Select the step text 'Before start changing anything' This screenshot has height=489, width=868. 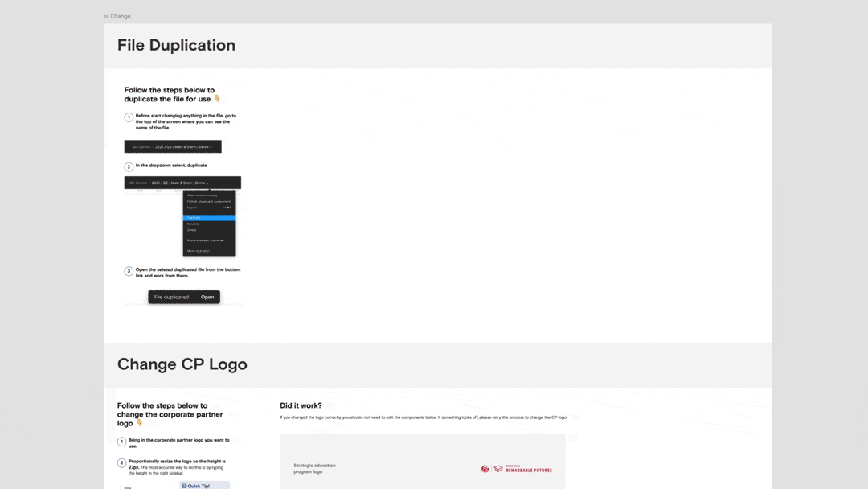(186, 121)
